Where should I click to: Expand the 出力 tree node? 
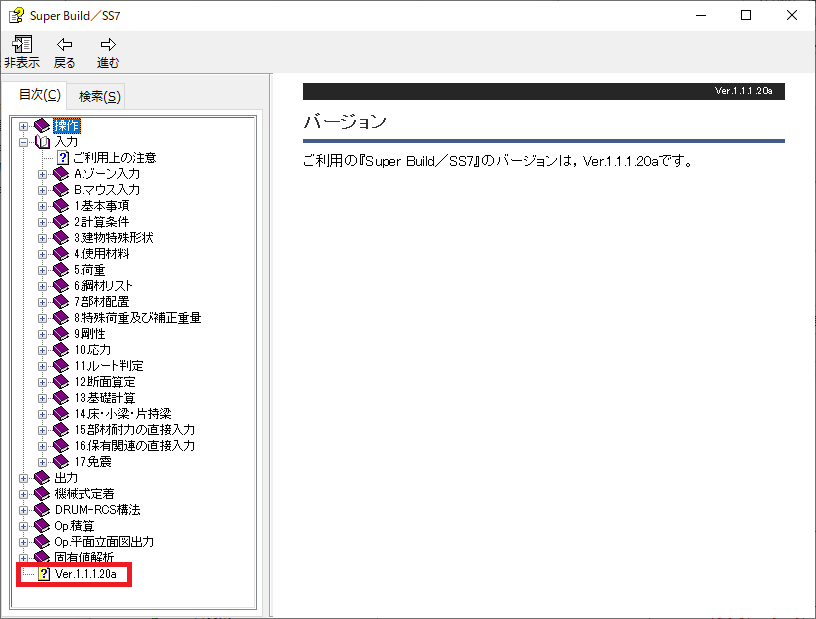click(24, 478)
